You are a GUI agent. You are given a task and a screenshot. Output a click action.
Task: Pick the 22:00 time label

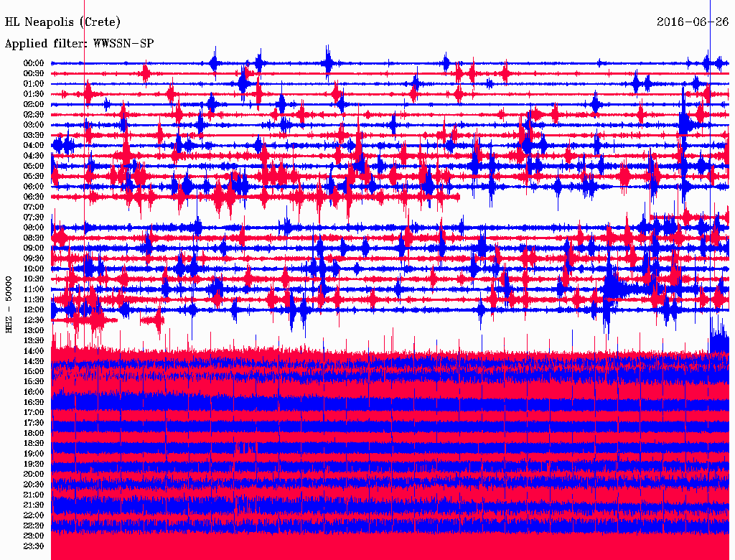(34, 515)
